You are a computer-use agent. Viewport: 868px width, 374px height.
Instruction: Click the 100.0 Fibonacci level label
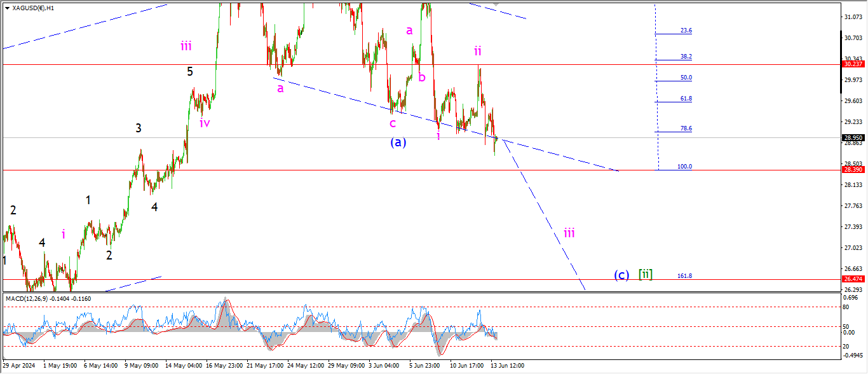[684, 167]
